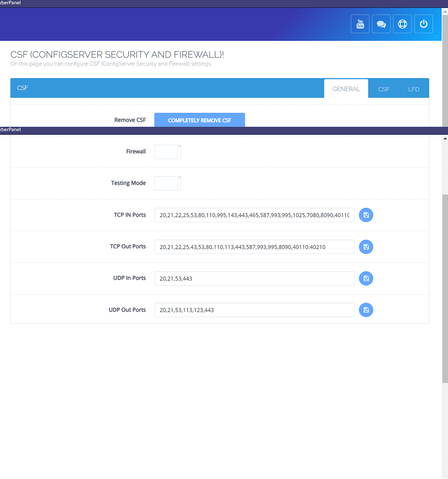Open the support lifebuoy icon

[x=402, y=24]
